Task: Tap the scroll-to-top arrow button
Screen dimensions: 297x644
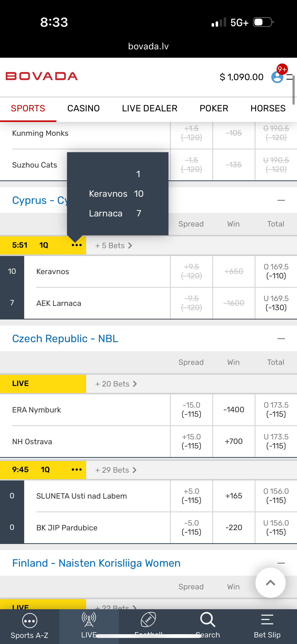Action: tap(270, 583)
